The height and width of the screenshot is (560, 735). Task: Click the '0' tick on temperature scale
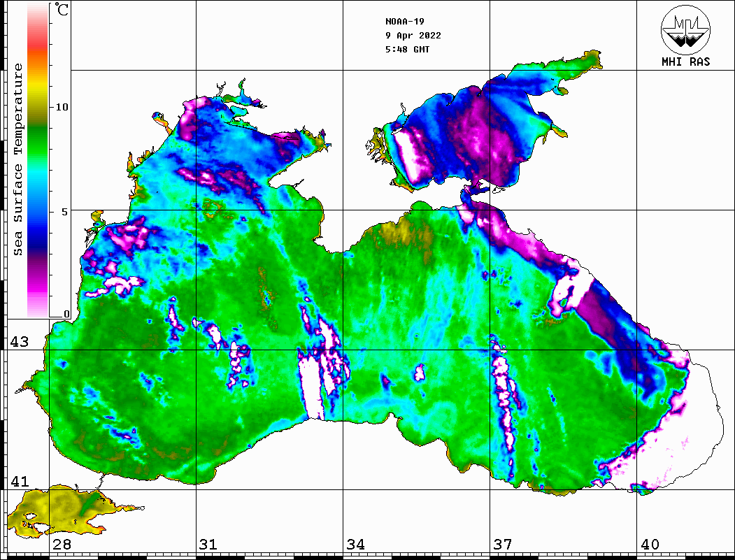point(66,314)
